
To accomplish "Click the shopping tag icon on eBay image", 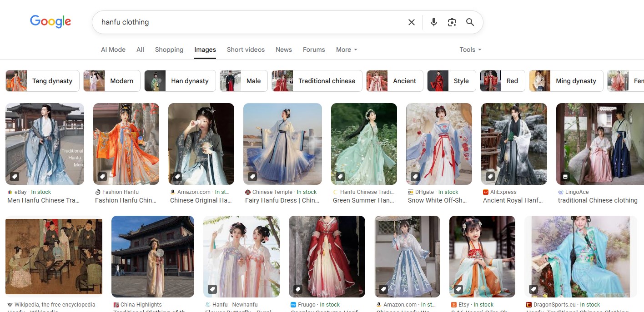I will (14, 176).
